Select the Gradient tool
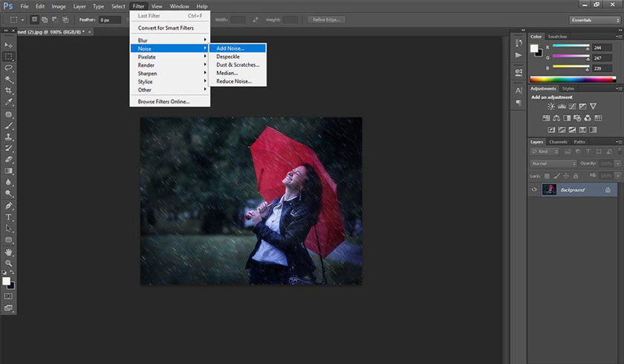 click(8, 171)
